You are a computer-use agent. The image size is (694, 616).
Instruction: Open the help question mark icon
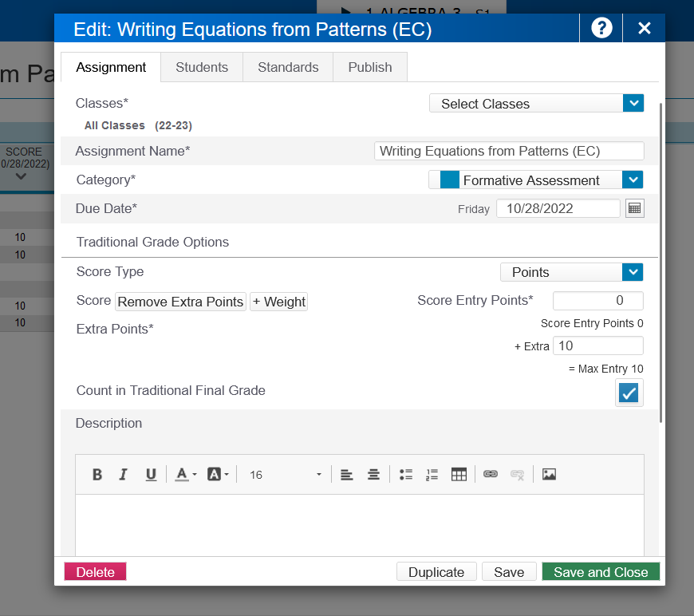click(601, 29)
